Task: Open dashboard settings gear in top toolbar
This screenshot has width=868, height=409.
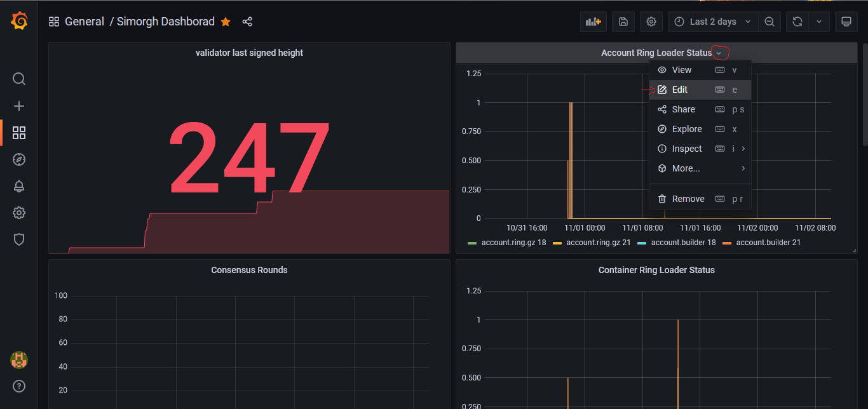Action: pyautogui.click(x=651, y=22)
